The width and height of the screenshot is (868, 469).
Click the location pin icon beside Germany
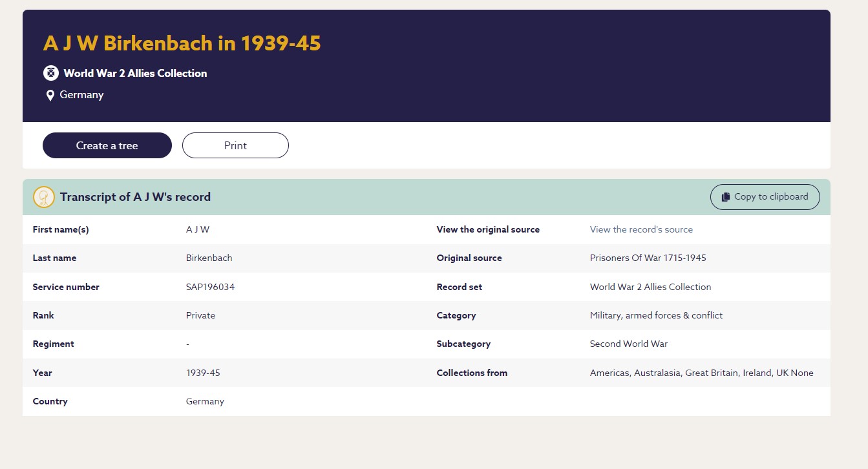click(50, 96)
